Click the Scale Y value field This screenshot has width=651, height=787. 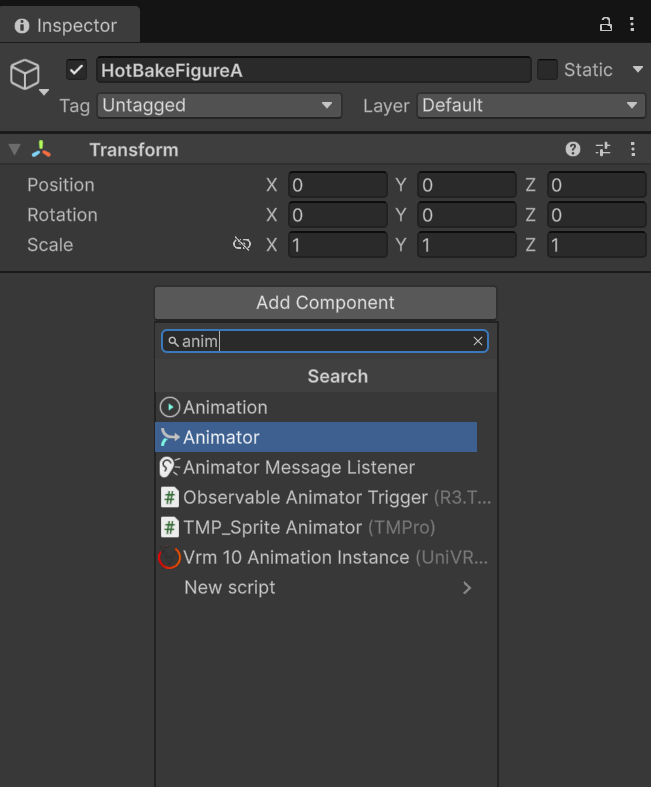coord(467,245)
